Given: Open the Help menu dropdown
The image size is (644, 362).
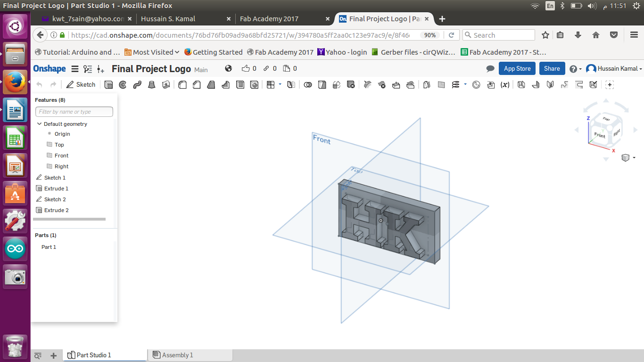Looking at the screenshot, I should coord(576,69).
